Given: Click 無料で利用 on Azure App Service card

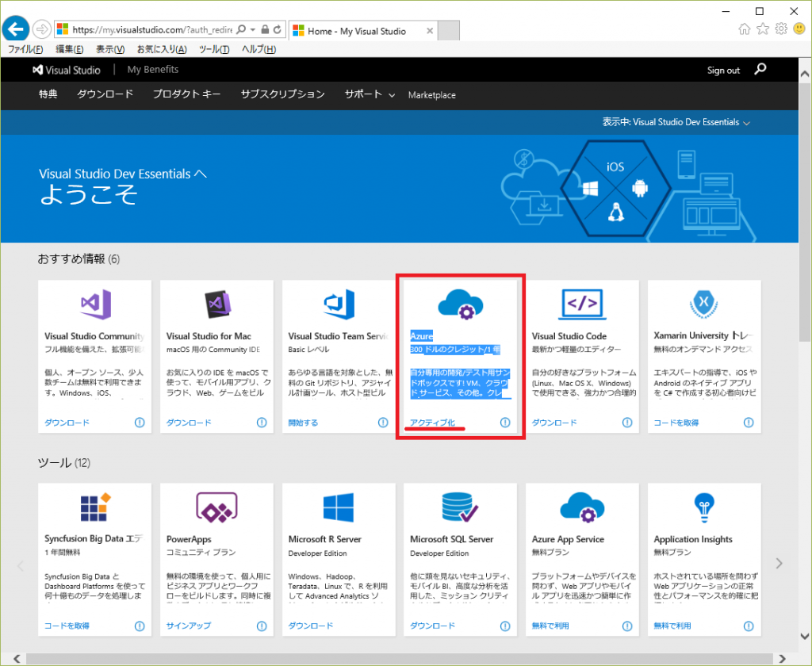Looking at the screenshot, I should click(550, 626).
